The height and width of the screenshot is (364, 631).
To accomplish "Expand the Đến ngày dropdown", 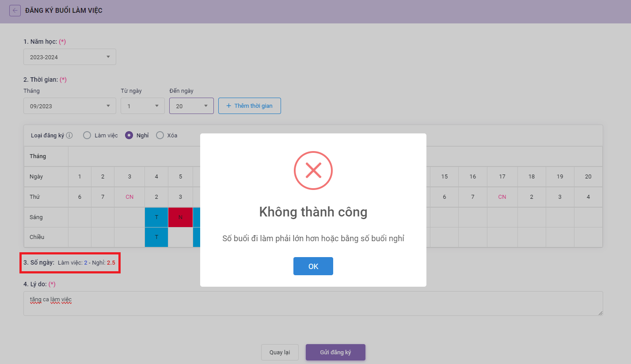I will click(x=191, y=106).
